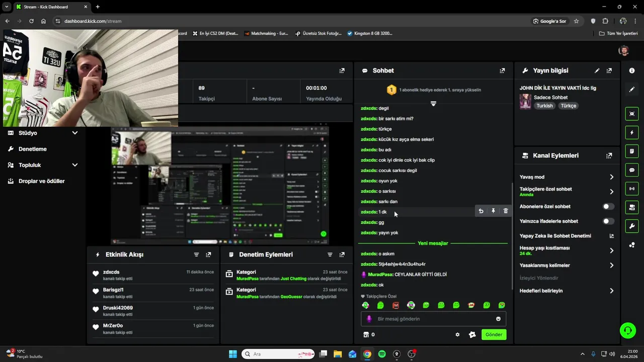Click the Gönder send button
The width and height of the screenshot is (644, 362).
point(494,335)
